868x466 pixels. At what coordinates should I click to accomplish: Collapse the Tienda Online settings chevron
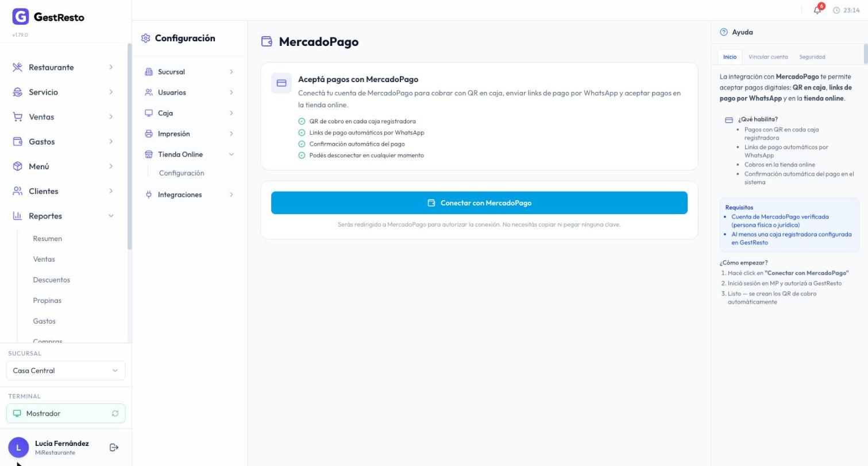(x=232, y=154)
